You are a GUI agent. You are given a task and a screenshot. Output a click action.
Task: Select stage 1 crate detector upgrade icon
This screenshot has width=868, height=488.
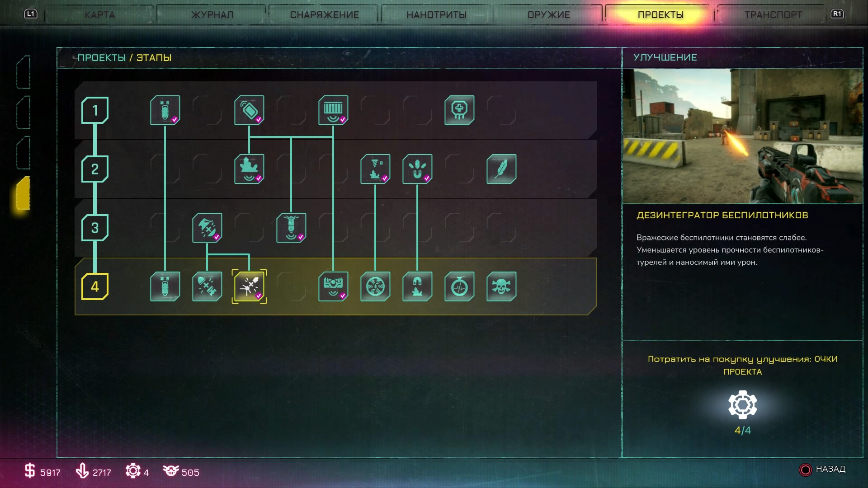pos(333,110)
